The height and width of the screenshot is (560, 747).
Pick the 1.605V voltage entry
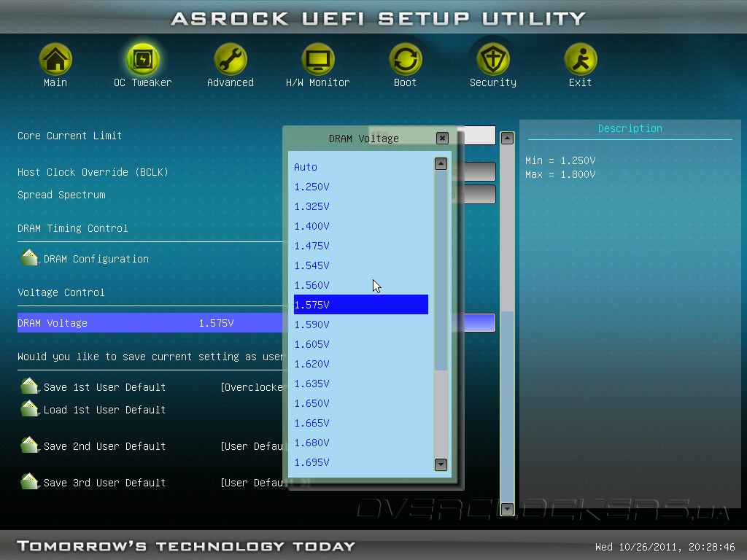[360, 344]
